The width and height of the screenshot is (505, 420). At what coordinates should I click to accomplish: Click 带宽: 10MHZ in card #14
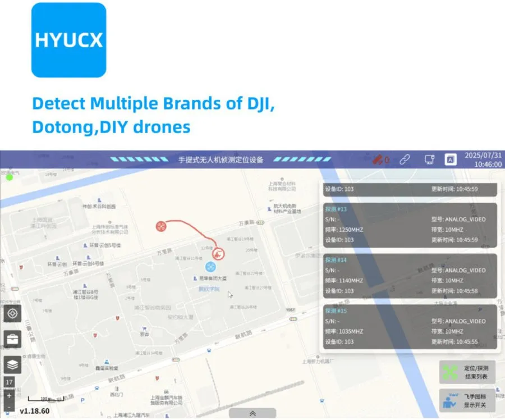point(447,281)
